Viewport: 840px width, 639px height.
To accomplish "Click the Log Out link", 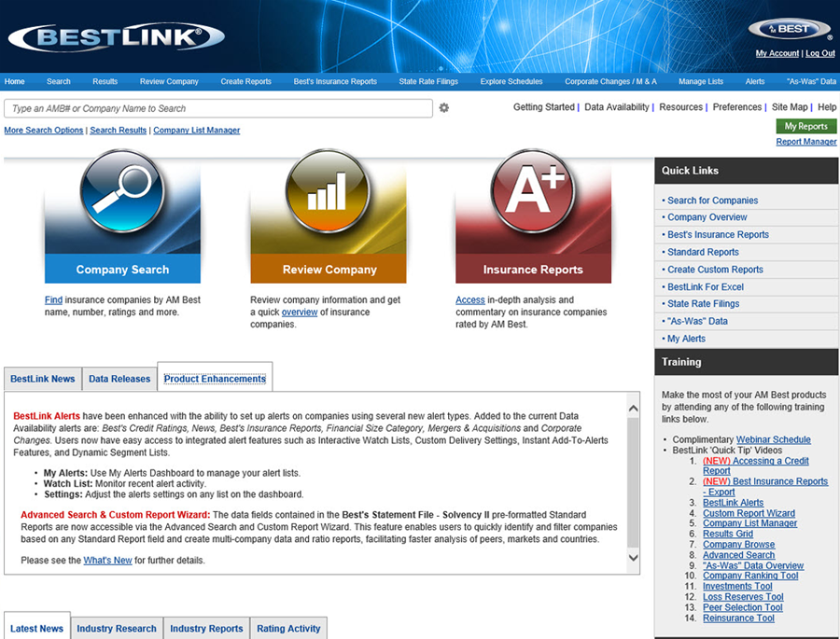I will (820, 53).
